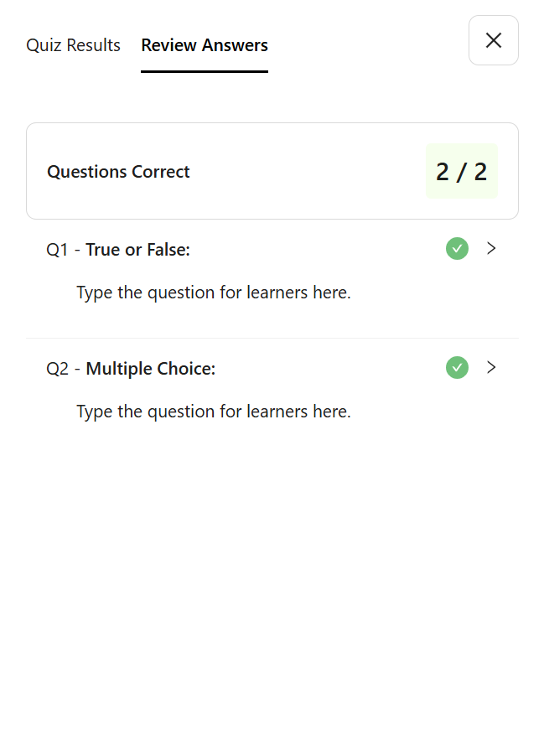Click the divider line between Q1 and Q2
This screenshot has width=544, height=756.
(x=272, y=338)
